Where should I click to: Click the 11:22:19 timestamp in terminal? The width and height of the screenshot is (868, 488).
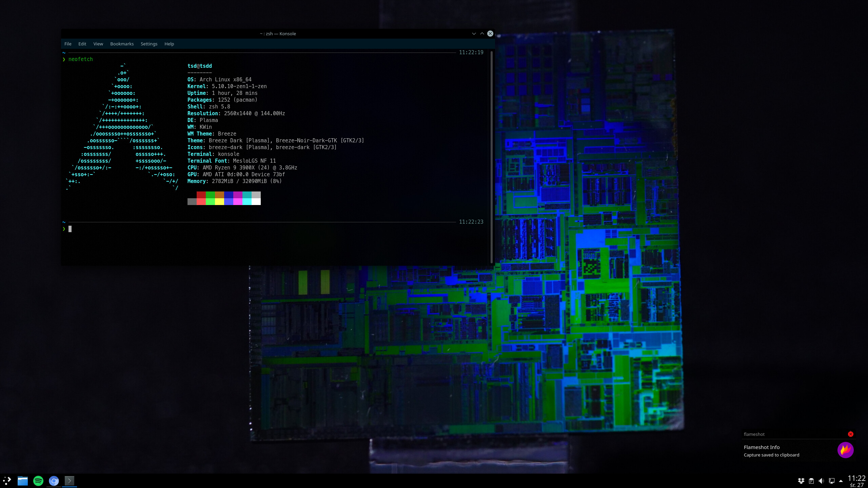pyautogui.click(x=471, y=52)
